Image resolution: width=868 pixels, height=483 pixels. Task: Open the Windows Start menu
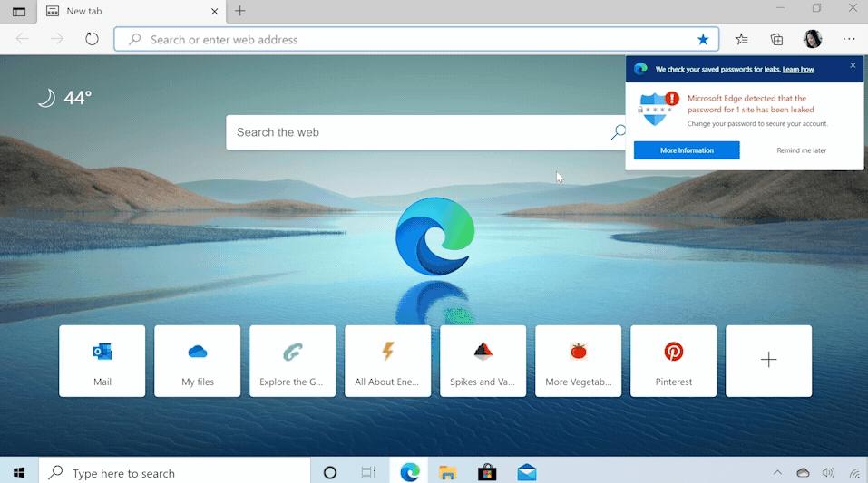point(19,472)
